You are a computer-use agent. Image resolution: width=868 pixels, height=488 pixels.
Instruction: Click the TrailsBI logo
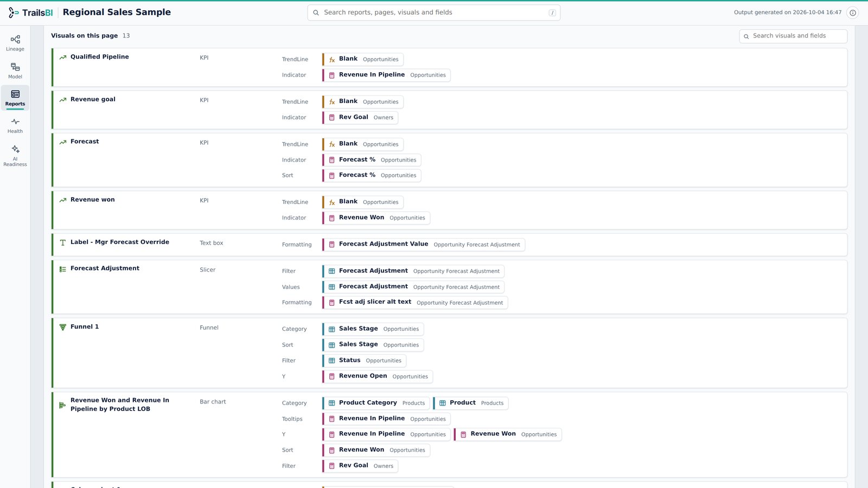pyautogui.click(x=30, y=12)
